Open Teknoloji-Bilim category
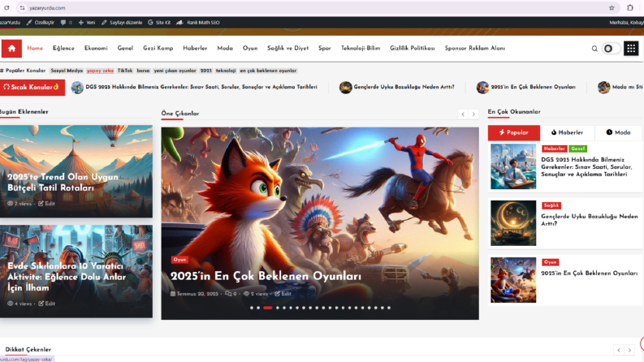This screenshot has height=362, width=644. 361,49
